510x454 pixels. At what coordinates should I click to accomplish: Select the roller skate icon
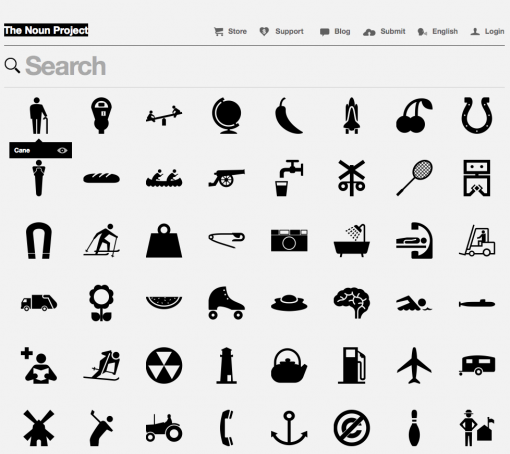(x=226, y=303)
